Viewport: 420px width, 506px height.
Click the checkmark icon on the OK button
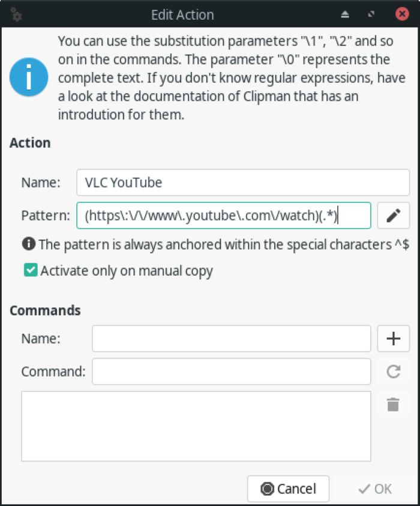point(364,489)
